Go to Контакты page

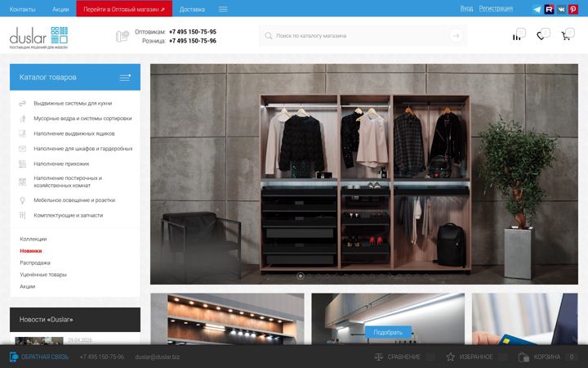coord(23,9)
